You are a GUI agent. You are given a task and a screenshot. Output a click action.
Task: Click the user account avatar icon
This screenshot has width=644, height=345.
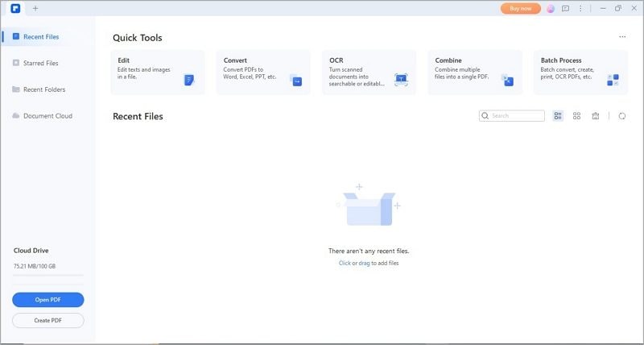(551, 9)
